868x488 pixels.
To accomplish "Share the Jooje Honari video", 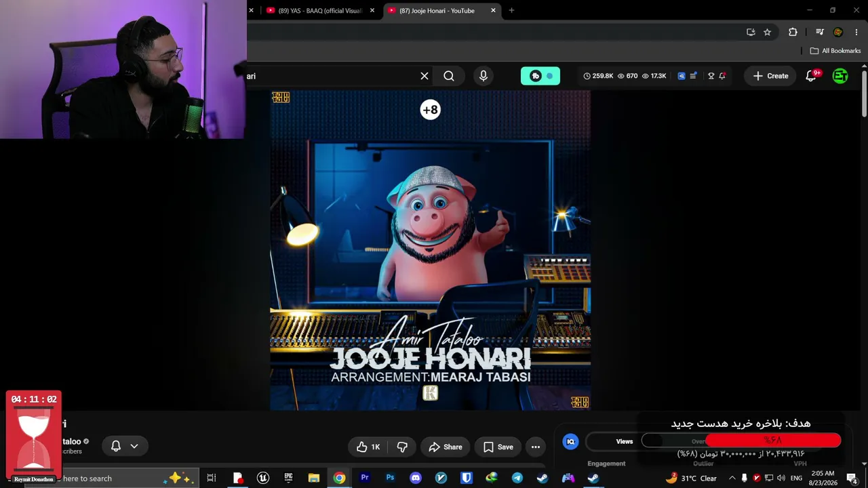I will point(446,447).
